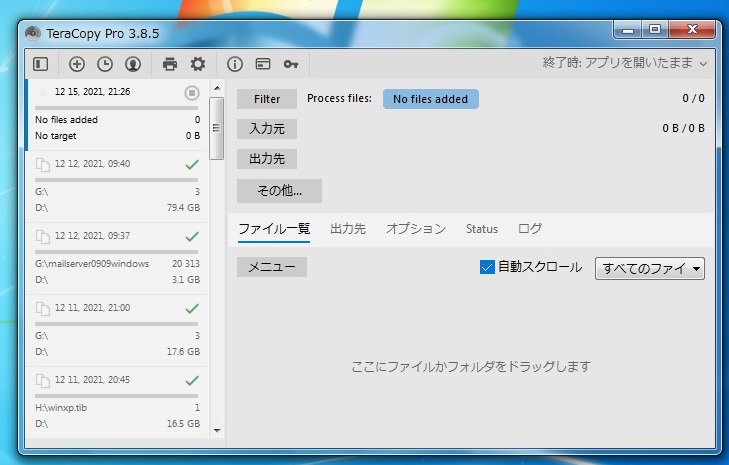
Task: Click the user profile icon in toolbar
Action: click(x=133, y=64)
